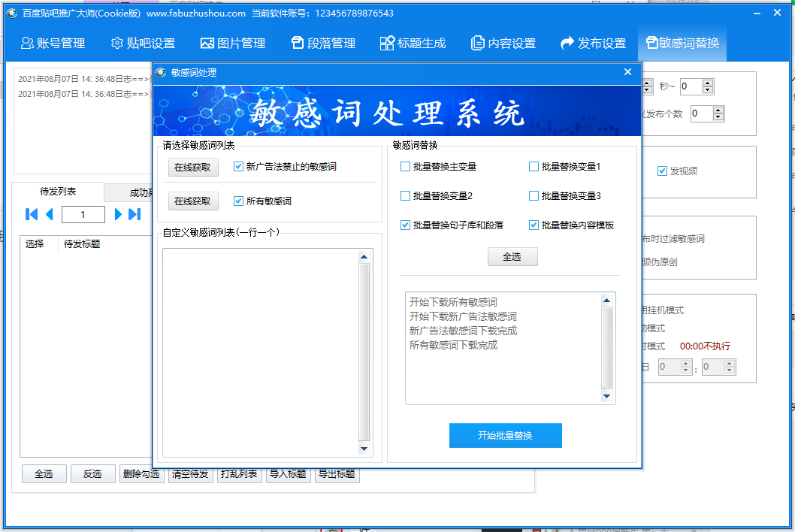Toggle 批量替换内容模板 checkbox
795x532 pixels.
click(534, 225)
